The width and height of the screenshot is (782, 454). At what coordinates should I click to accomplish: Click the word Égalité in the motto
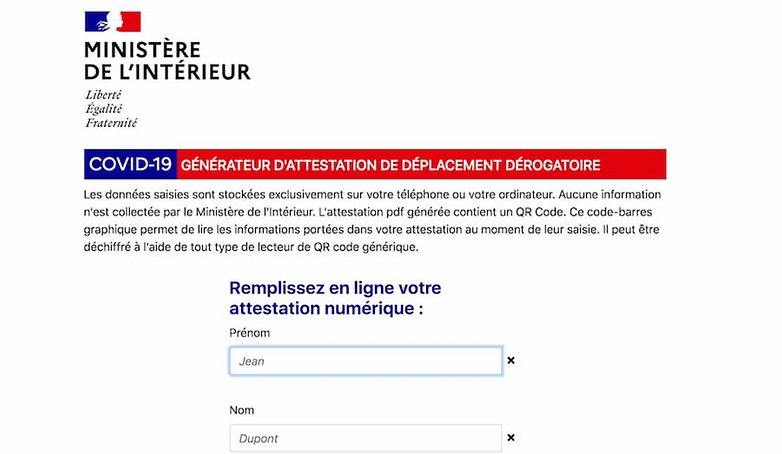[104, 108]
